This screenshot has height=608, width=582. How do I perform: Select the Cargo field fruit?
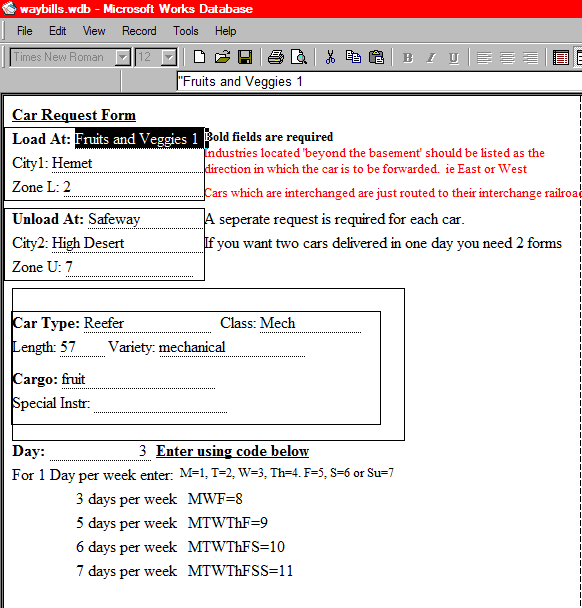click(138, 379)
